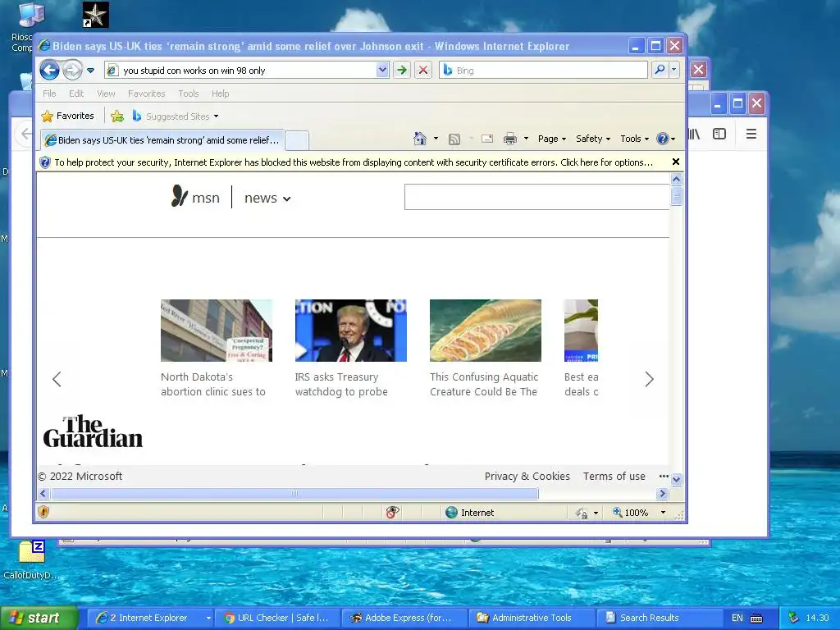Open North Dakota's abortion clinic thumbnail
Viewport: 840px width, 630px height.
click(217, 331)
